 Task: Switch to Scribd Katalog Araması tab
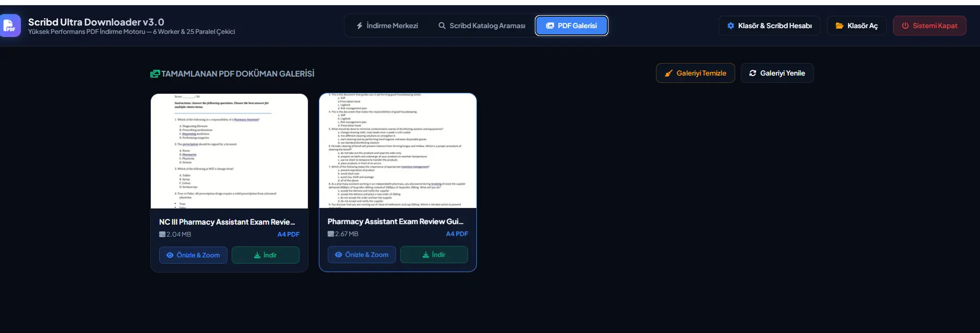tap(482, 26)
